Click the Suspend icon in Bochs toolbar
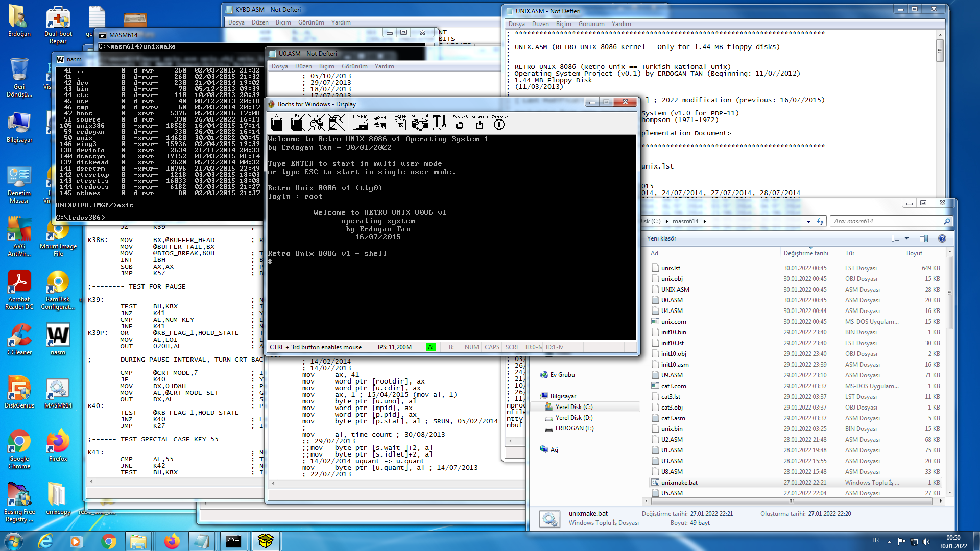 pyautogui.click(x=480, y=122)
